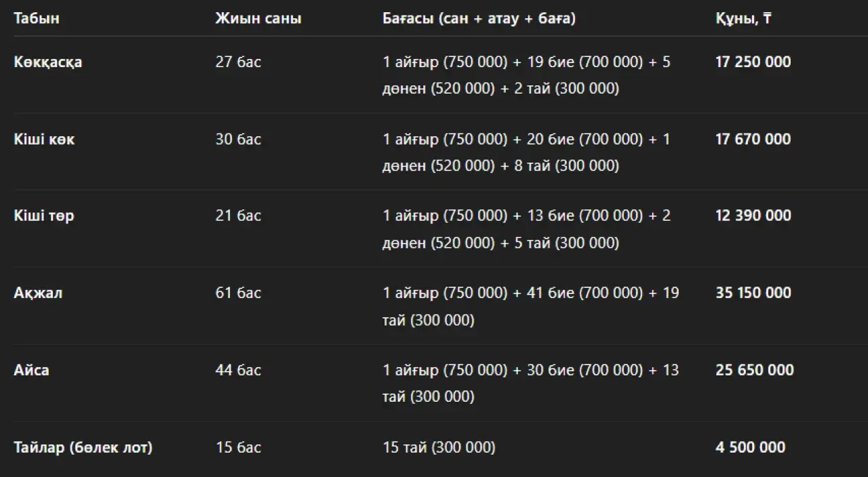The image size is (868, 477).
Task: Click the 30 бас count cell
Action: (238, 139)
